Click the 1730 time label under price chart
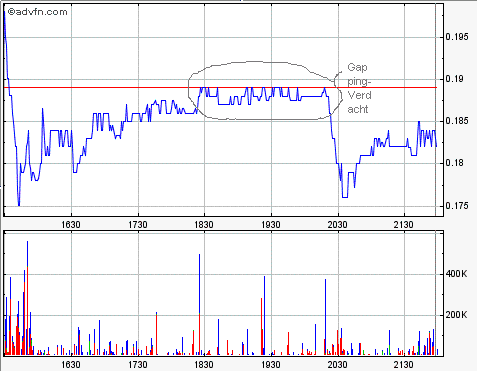 coord(138,225)
